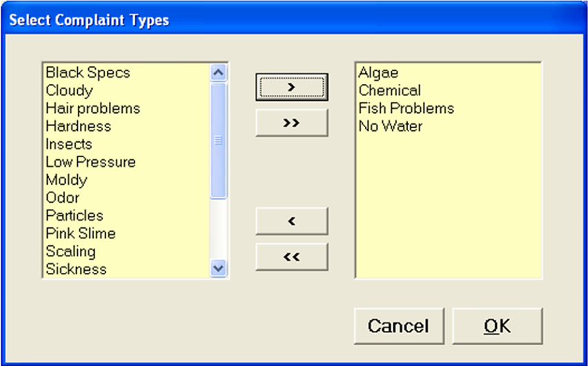Select the Cloudy complaint type
The height and width of the screenshot is (366, 588).
69,90
